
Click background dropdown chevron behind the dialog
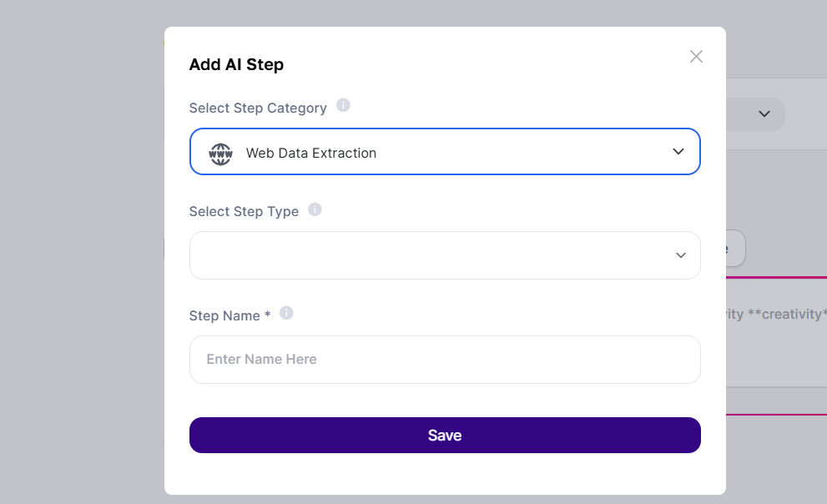point(764,113)
